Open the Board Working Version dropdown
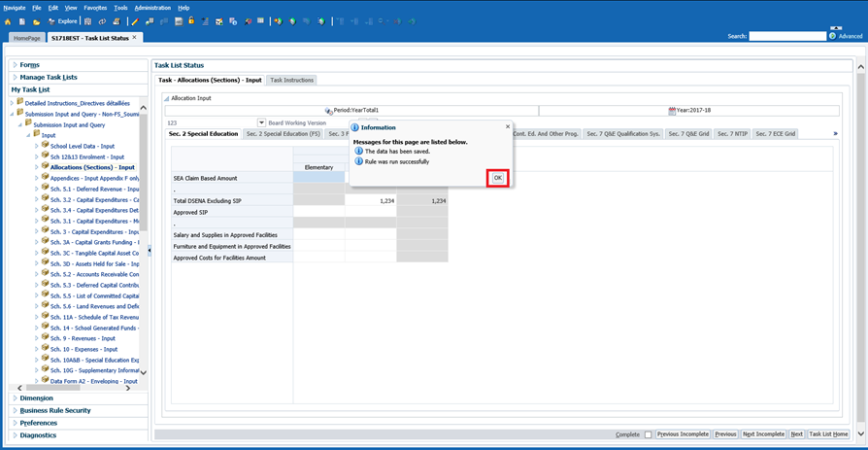 pos(261,123)
